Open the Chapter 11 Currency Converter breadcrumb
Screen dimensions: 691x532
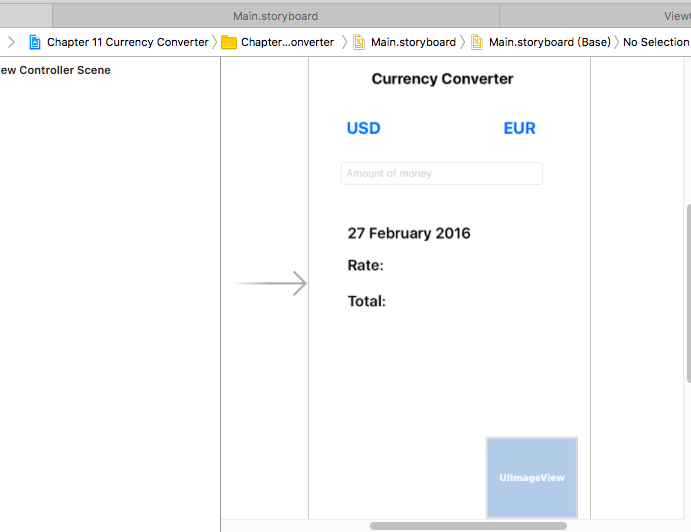click(127, 42)
